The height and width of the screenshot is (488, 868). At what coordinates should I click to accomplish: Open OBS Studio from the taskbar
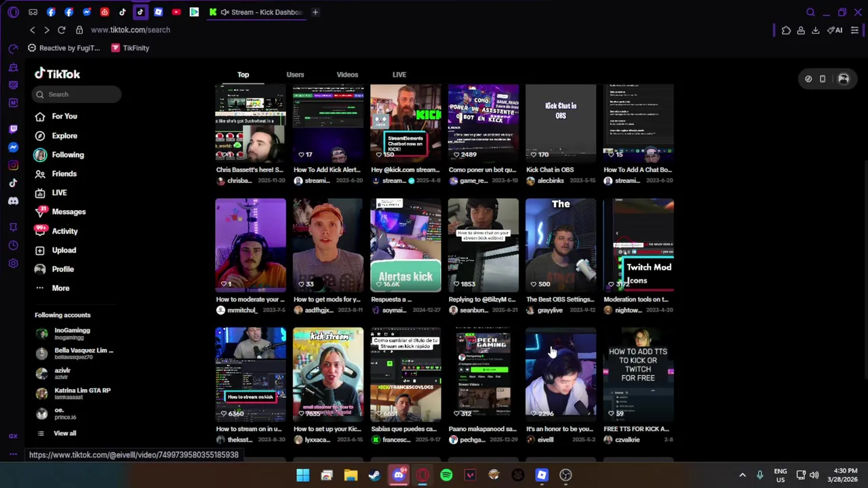[x=566, y=475]
